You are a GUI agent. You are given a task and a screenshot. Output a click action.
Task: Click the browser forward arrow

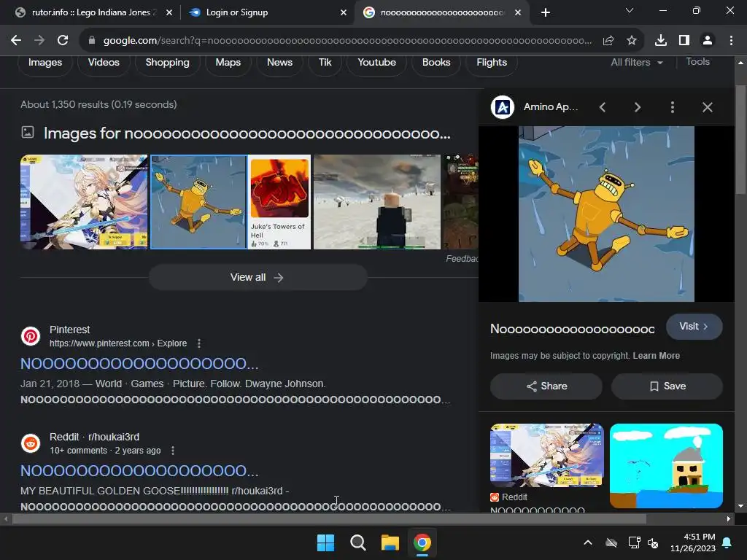click(39, 41)
